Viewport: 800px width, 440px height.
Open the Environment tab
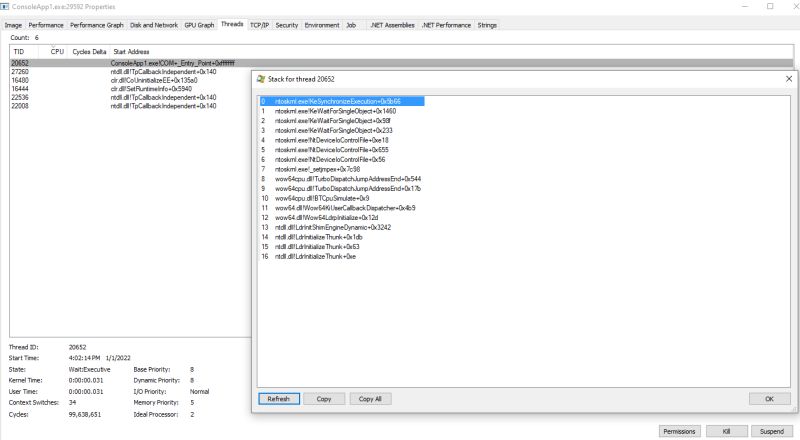(322, 25)
